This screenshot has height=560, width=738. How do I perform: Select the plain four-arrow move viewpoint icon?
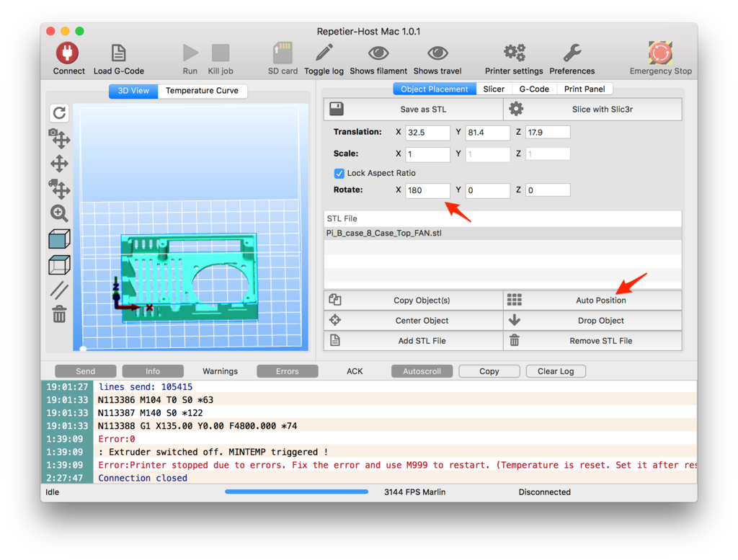point(59,164)
